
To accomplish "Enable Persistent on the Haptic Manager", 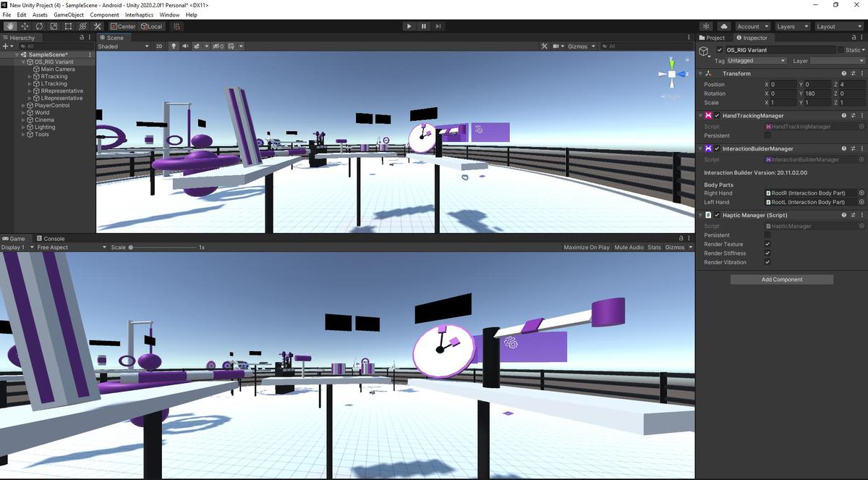I will coord(767,235).
